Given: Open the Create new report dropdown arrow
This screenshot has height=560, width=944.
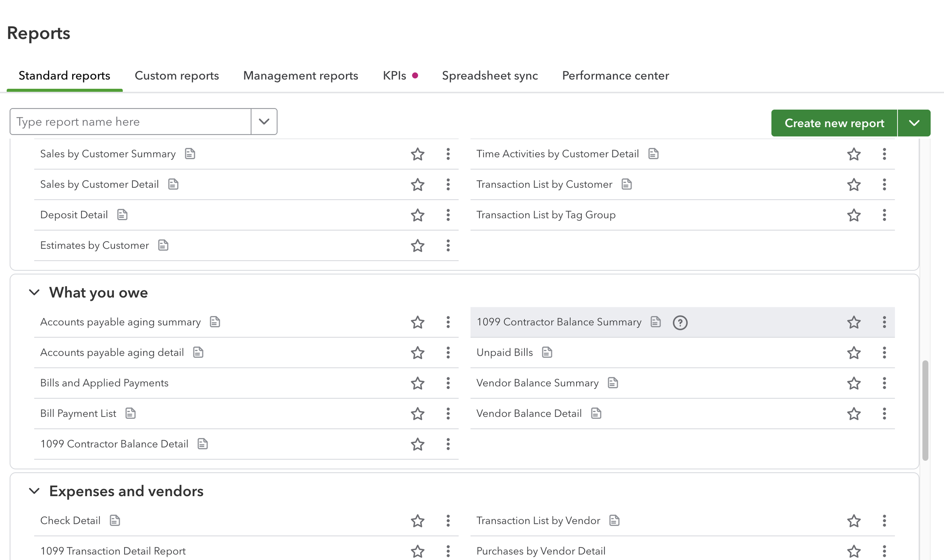Looking at the screenshot, I should (914, 123).
